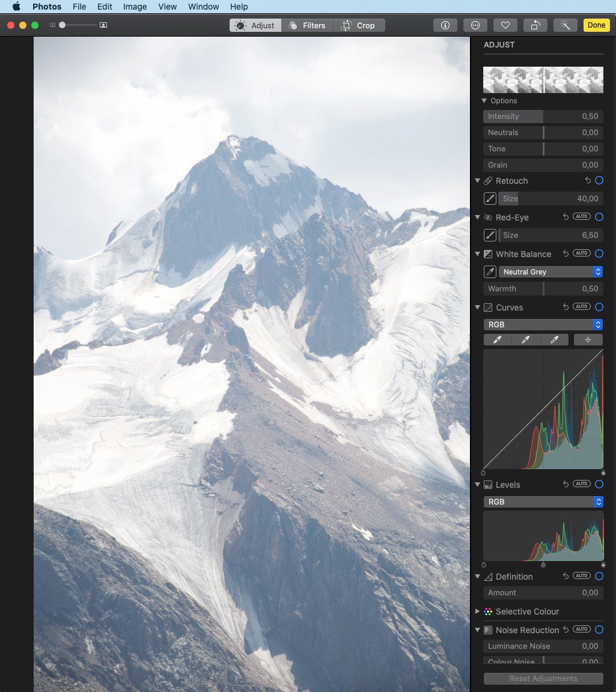The width and height of the screenshot is (616, 692).
Task: Open the View menu
Action: (167, 7)
